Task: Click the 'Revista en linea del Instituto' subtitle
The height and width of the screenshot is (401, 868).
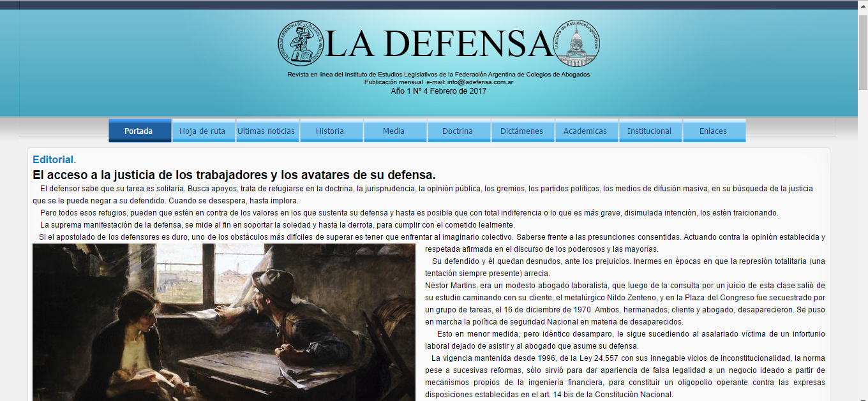Action: click(x=438, y=75)
